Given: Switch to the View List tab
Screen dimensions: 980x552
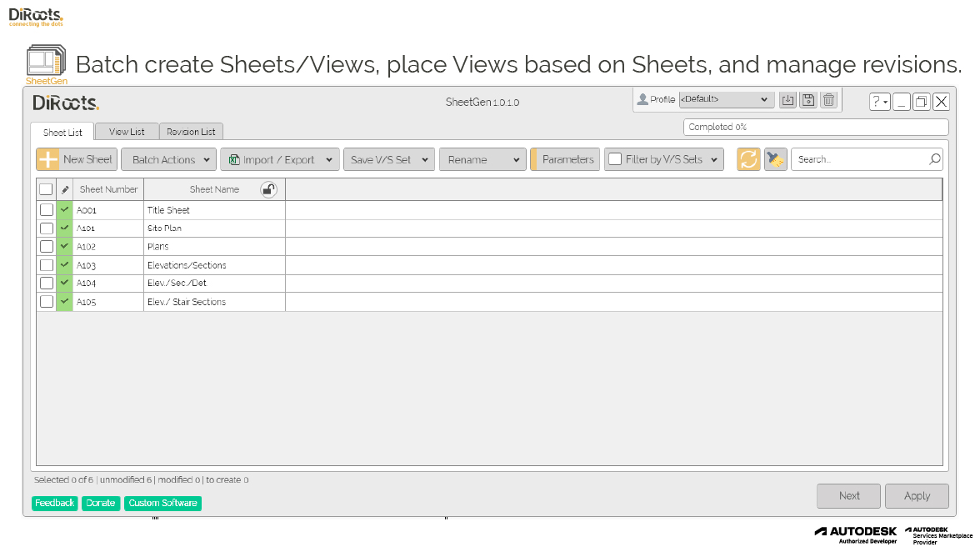Looking at the screenshot, I should pyautogui.click(x=127, y=132).
